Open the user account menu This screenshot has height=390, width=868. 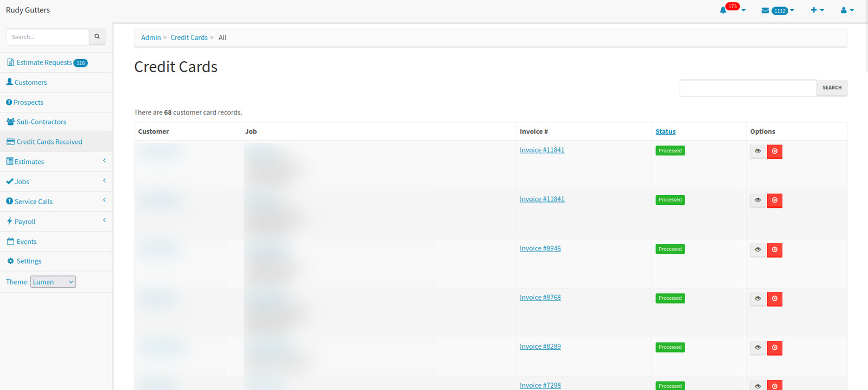pyautogui.click(x=847, y=10)
